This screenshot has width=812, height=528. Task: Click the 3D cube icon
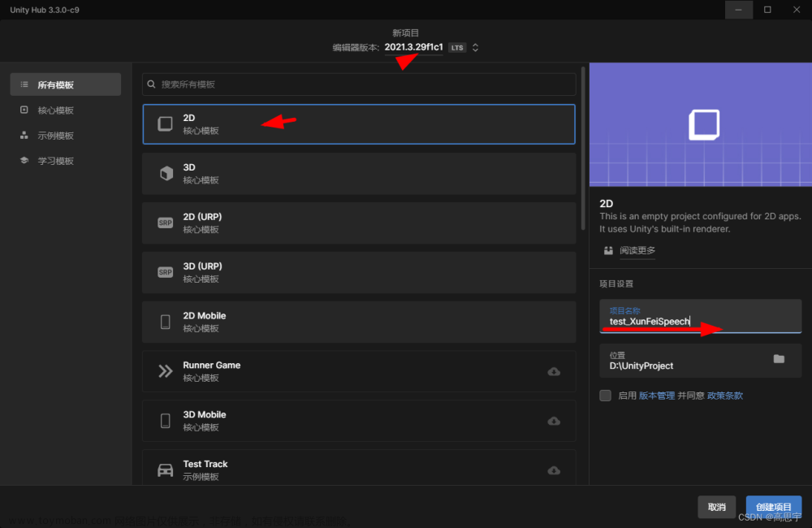point(166,173)
